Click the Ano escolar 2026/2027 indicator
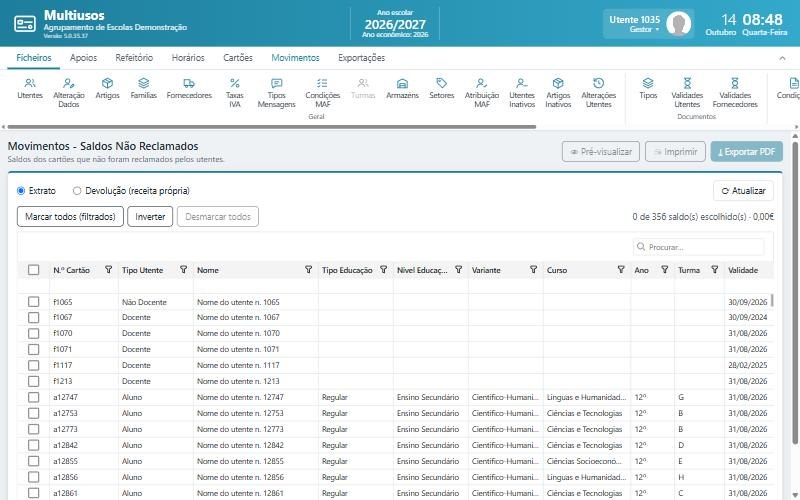This screenshot has width=800, height=500. point(395,24)
